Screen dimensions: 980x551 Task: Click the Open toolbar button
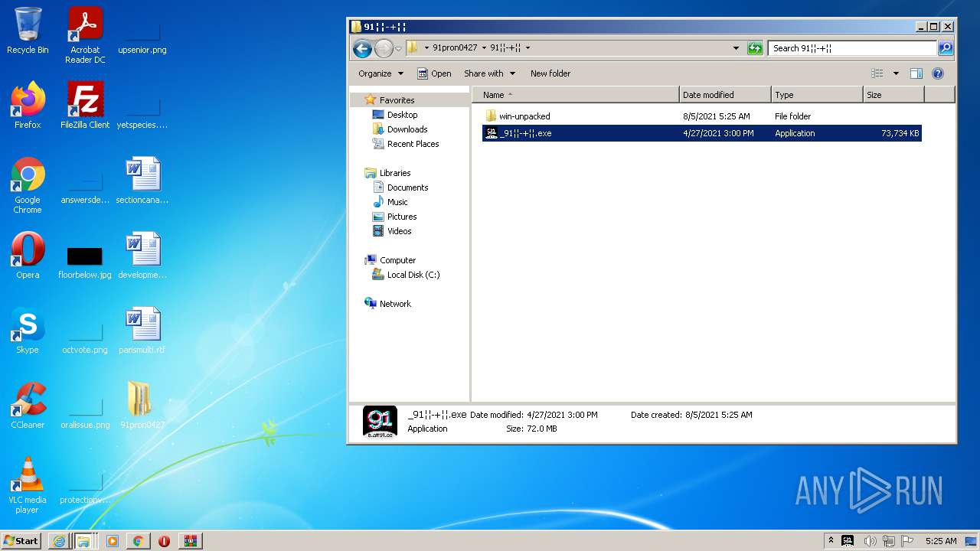pyautogui.click(x=434, y=73)
